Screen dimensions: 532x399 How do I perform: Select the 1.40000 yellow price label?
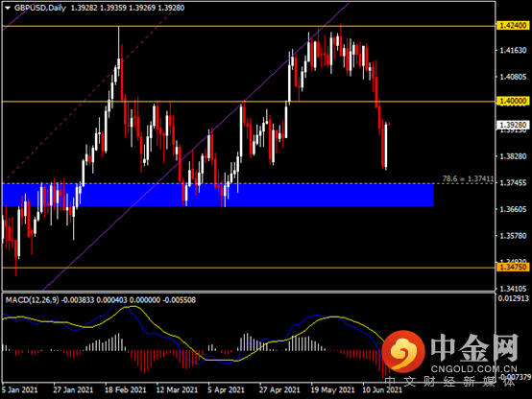513,101
